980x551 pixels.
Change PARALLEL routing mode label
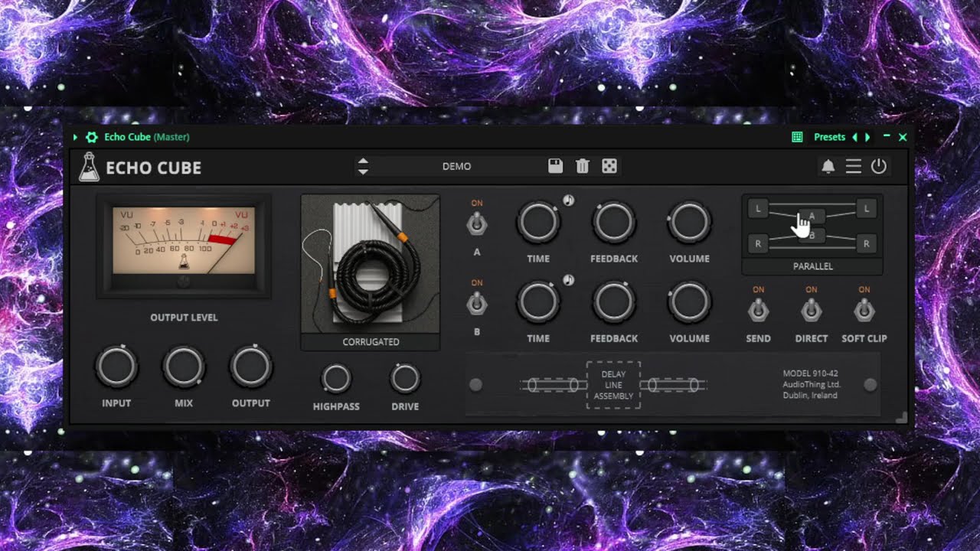pyautogui.click(x=812, y=266)
